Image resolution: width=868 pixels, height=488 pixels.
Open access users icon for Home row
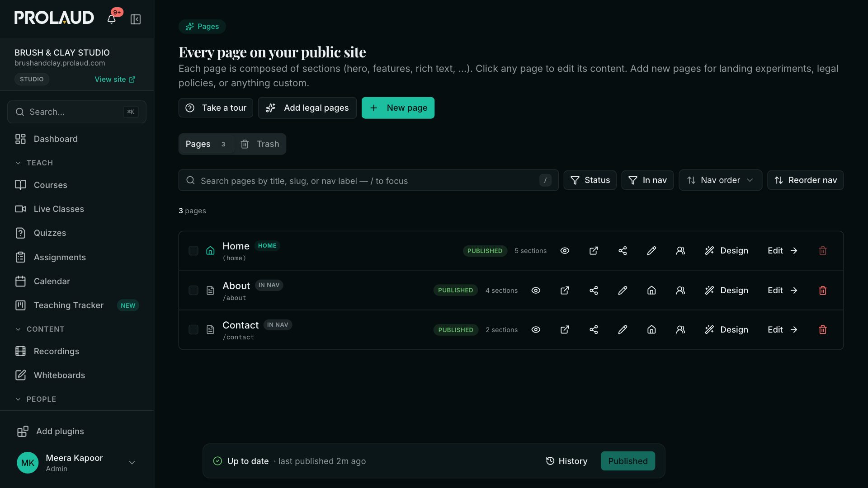click(x=680, y=251)
